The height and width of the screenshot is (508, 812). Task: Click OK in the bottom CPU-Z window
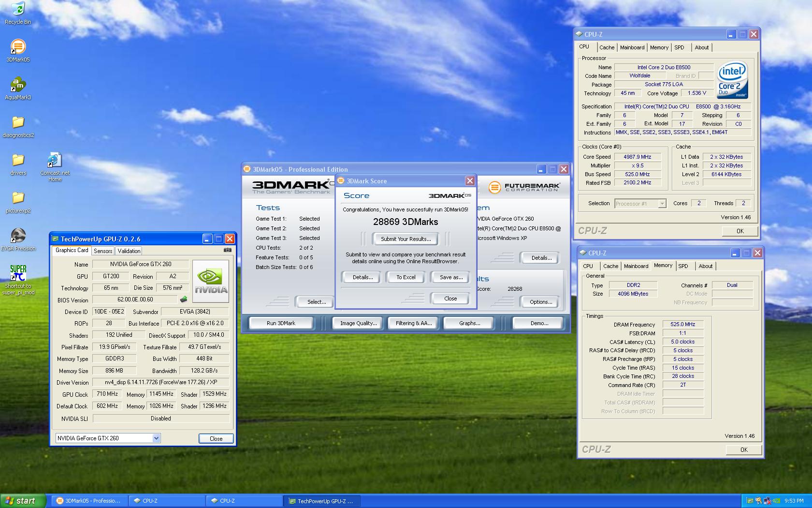pyautogui.click(x=744, y=450)
